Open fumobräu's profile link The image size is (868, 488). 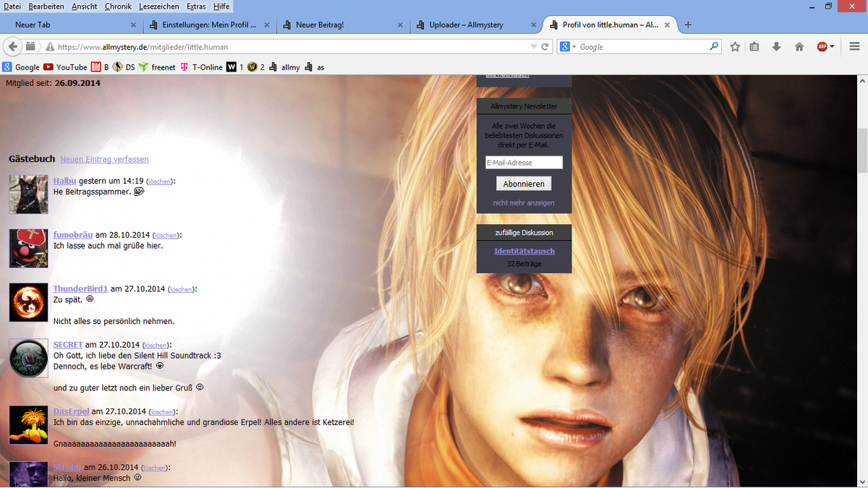pyautogui.click(x=73, y=235)
